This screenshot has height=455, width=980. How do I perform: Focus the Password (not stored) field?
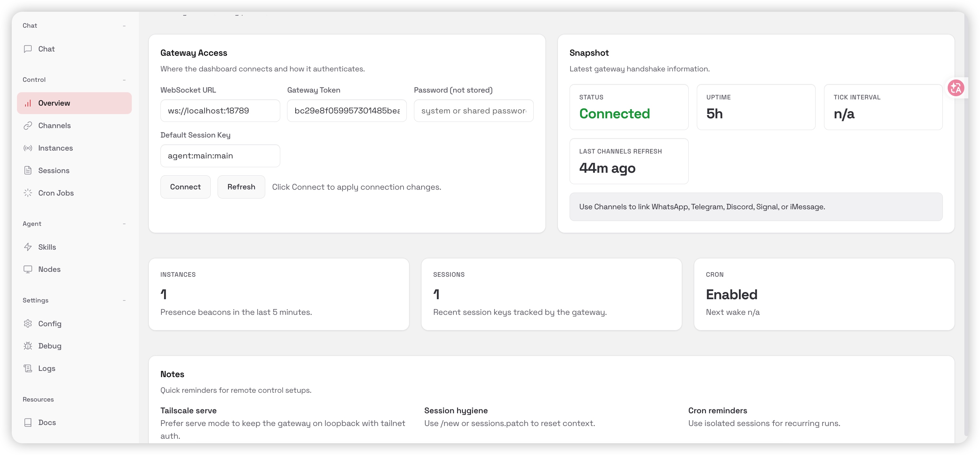[x=473, y=111]
